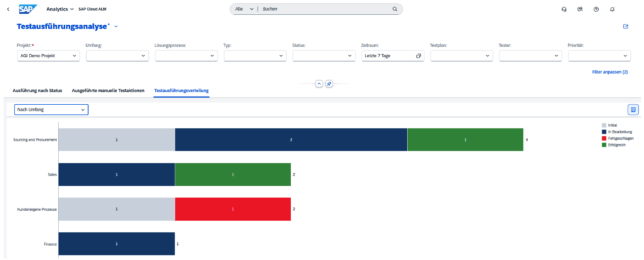Image resolution: width=644 pixels, height=260 pixels.
Task: Select Kundeneigene Prozesse grey Initial segment
Action: click(x=116, y=209)
